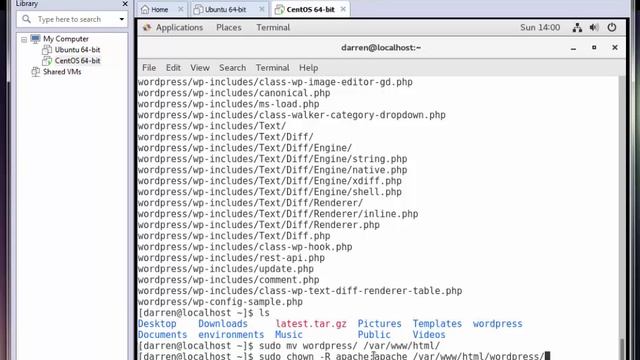Click the Ubuntu 64-bit VM icon in tree

point(47,50)
